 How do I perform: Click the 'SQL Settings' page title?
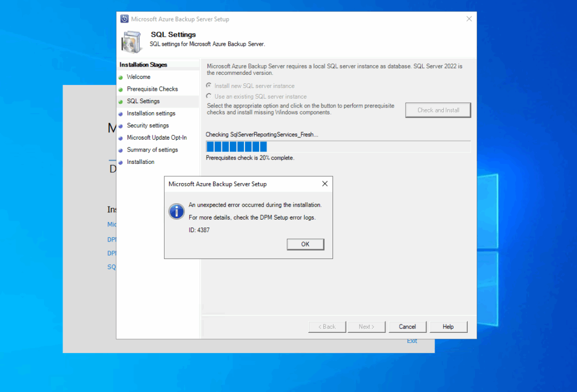[x=174, y=34]
